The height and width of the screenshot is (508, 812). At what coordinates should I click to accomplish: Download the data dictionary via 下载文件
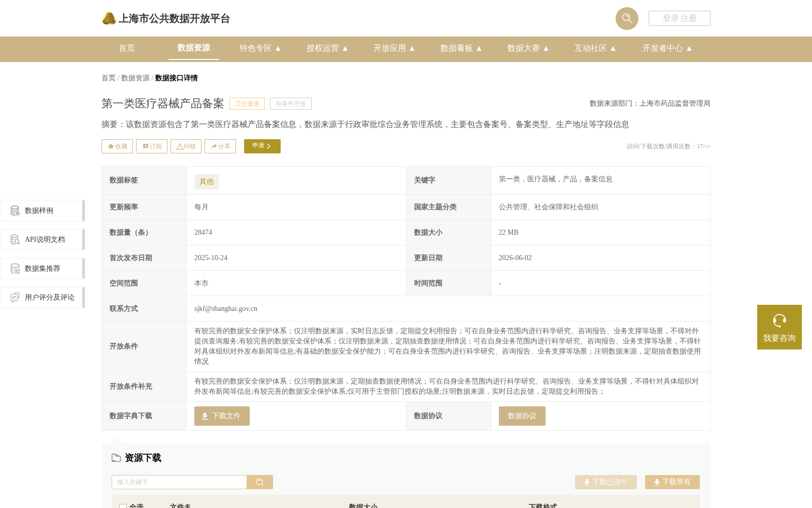click(x=222, y=416)
